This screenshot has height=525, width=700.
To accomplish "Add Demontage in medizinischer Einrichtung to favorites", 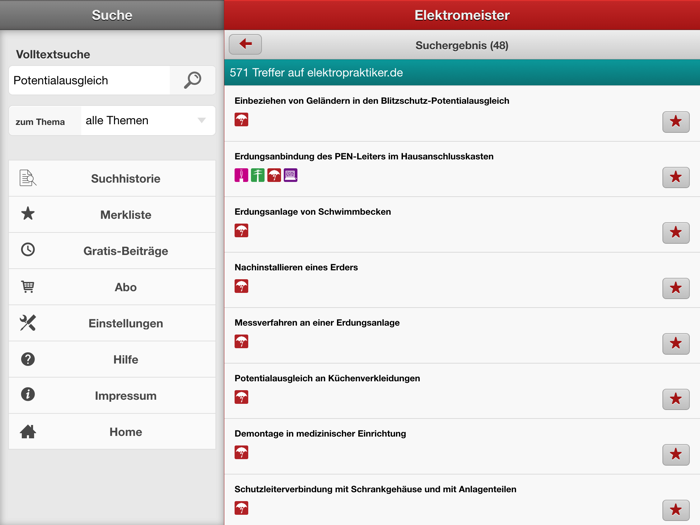I will click(x=676, y=454).
